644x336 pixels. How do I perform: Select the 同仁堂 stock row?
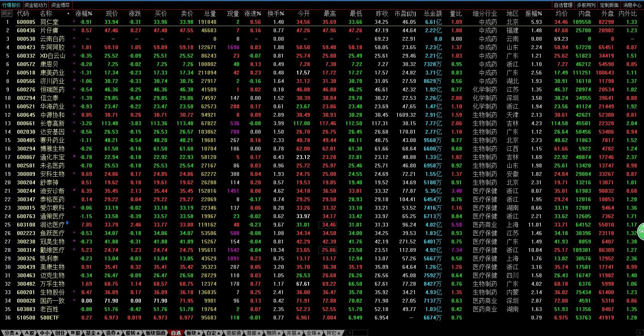[x=322, y=22]
